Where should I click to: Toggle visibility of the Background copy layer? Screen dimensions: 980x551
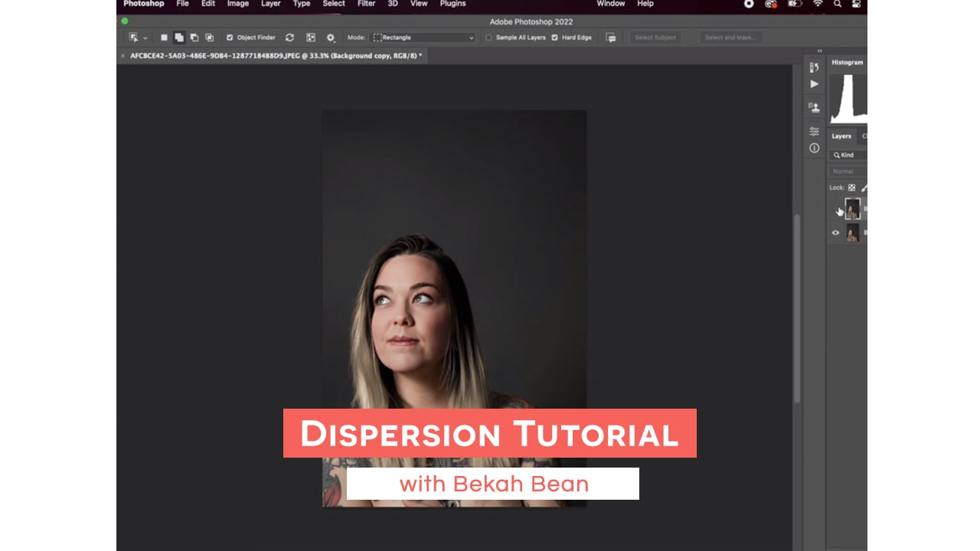836,209
